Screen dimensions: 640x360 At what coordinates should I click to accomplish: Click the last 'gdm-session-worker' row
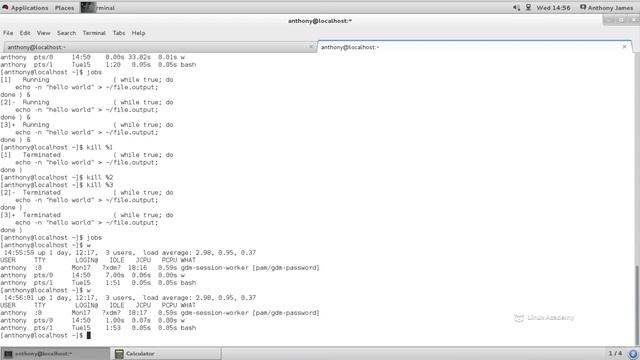160,313
